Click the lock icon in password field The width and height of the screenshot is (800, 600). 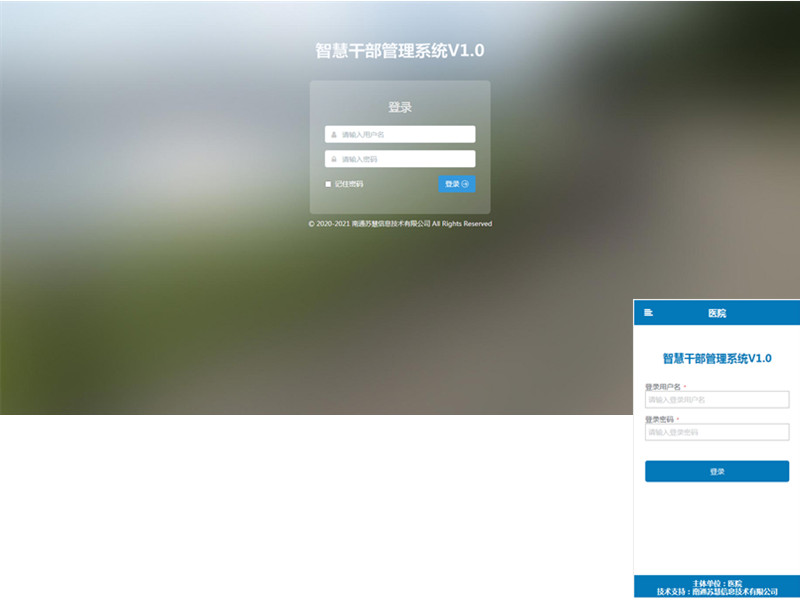334,159
